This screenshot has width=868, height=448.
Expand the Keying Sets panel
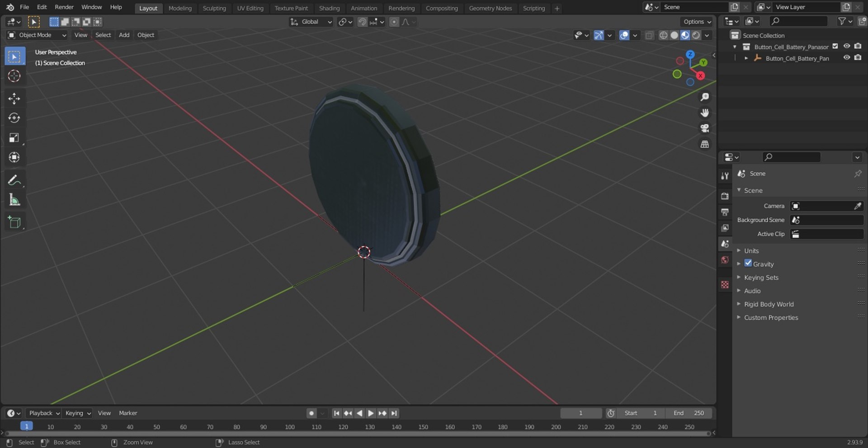(761, 278)
